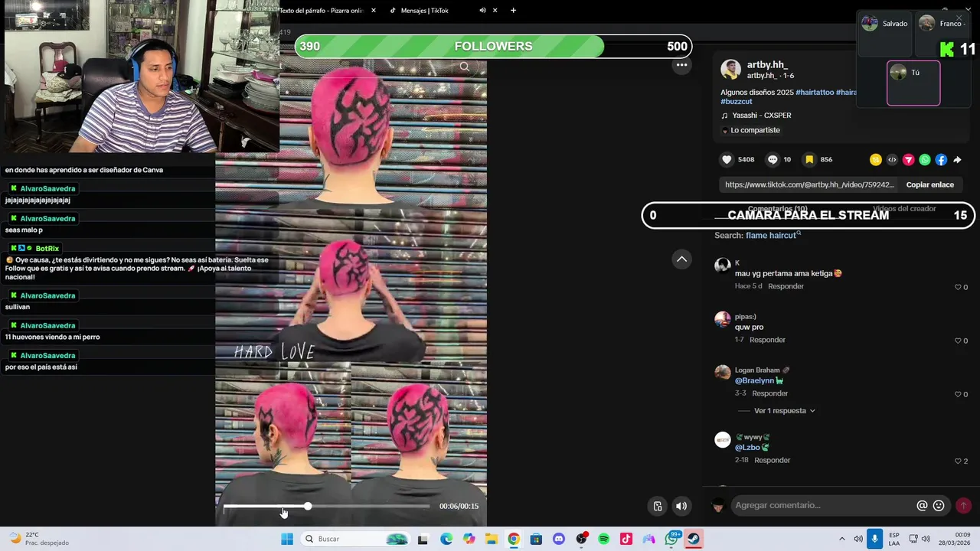This screenshot has width=980, height=551.
Task: Open the emoji picker in the comment box
Action: click(939, 506)
